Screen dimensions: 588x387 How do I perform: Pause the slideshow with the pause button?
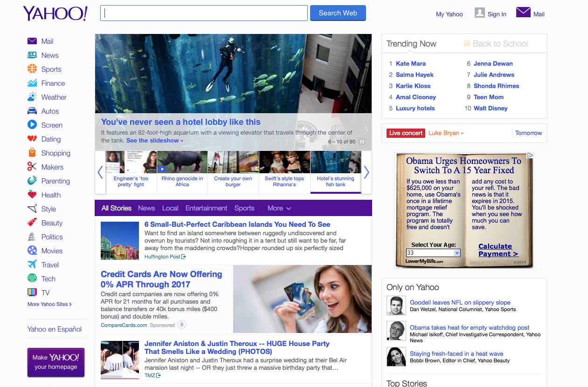tap(362, 142)
